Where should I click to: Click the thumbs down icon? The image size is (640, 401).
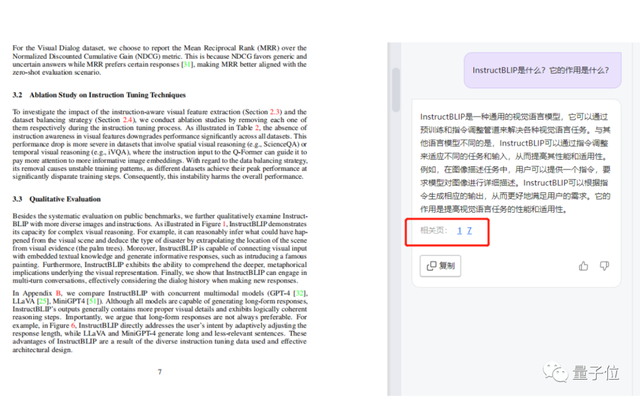[x=604, y=266]
